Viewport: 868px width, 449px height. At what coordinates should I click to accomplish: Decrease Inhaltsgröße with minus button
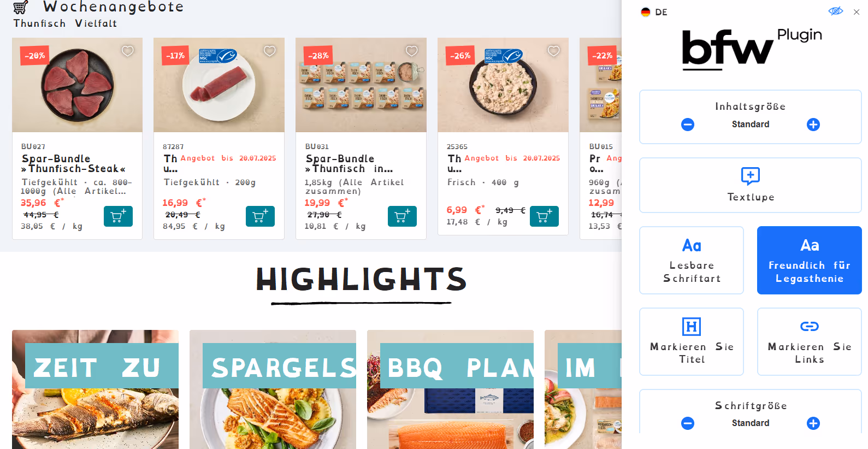coord(688,125)
